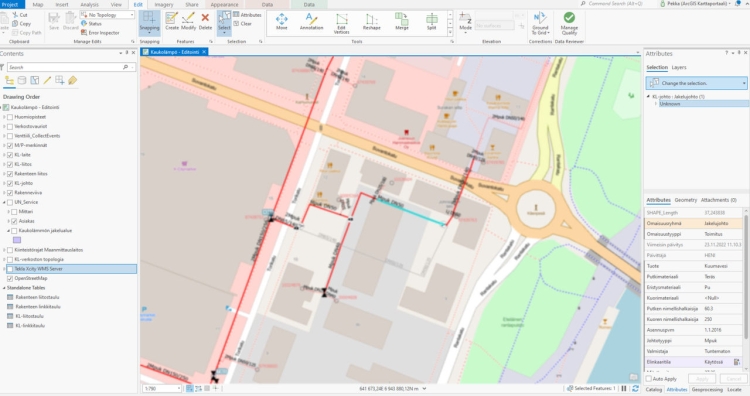
Task: Open the No Topology dropdown
Action: (x=108, y=15)
